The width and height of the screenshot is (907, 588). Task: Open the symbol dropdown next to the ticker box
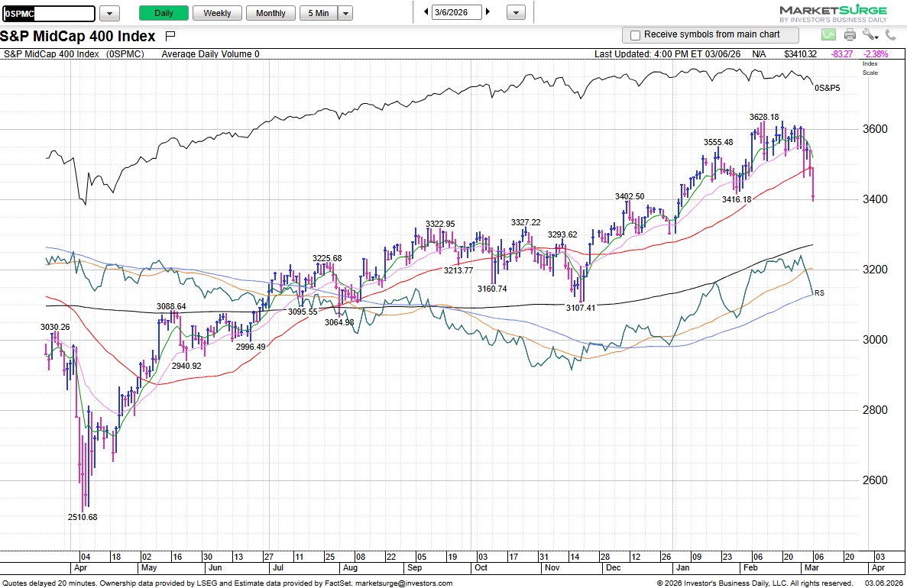click(x=109, y=13)
